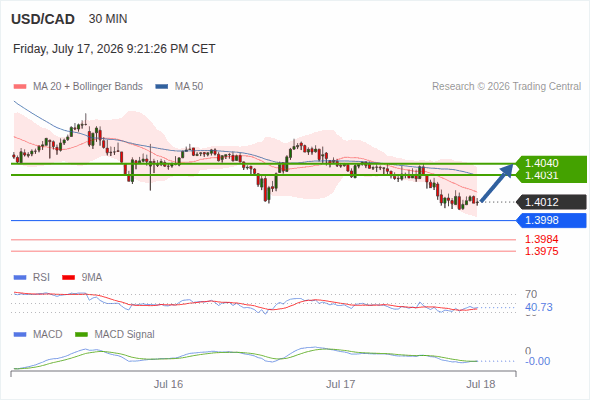The height and width of the screenshot is (400, 590).
Task: Select the 1.4031 resistance price label
Action: [x=541, y=175]
